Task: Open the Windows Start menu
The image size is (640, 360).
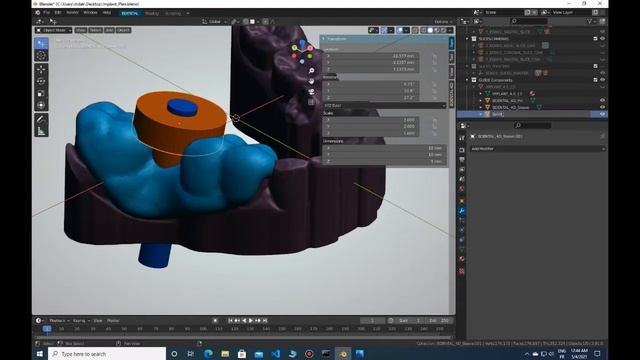Action: pos(40,353)
